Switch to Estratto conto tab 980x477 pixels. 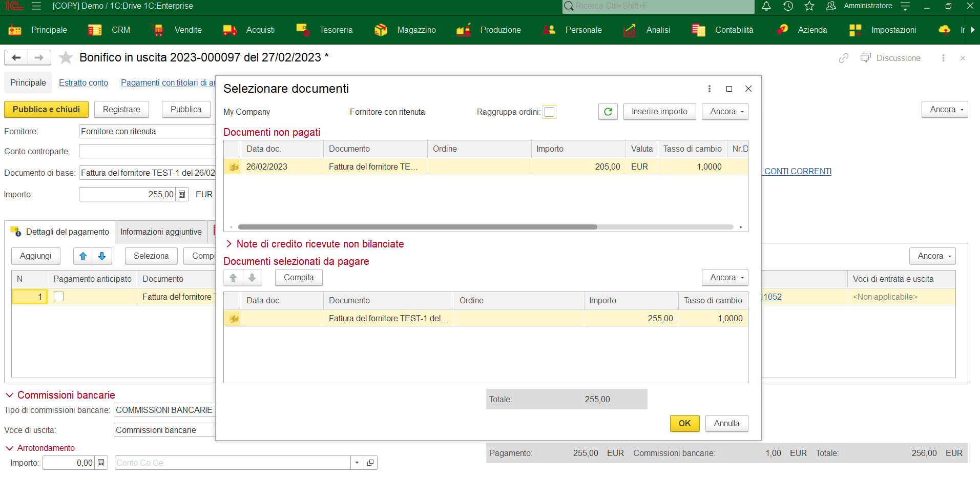84,82
